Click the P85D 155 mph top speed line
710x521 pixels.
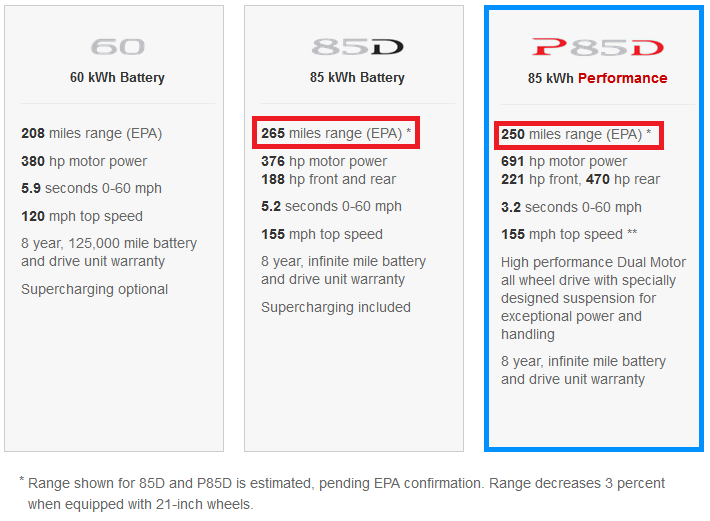(x=569, y=234)
